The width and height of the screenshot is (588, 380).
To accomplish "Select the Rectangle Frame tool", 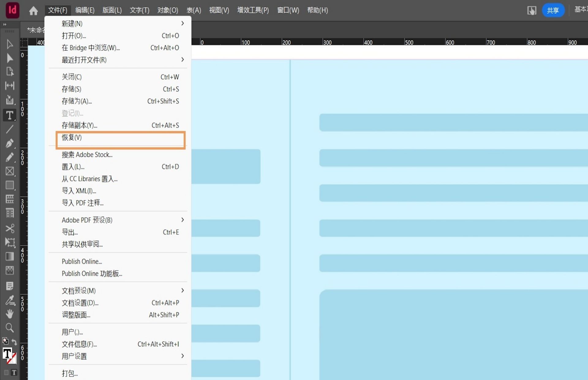I will click(x=9, y=171).
